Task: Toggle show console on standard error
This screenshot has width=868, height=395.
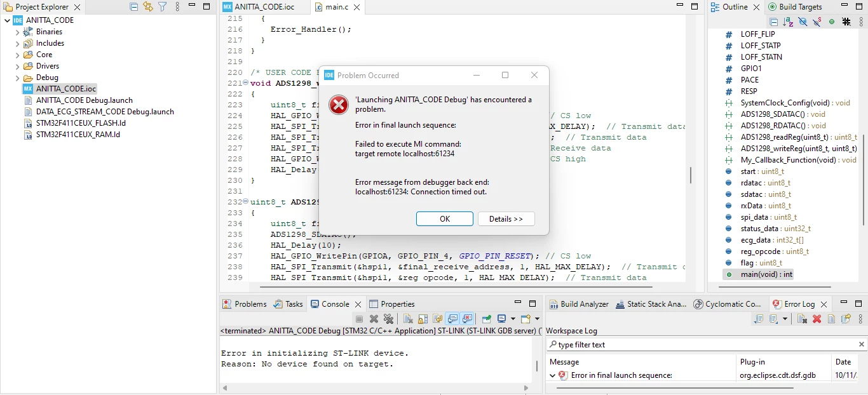Action: click(467, 319)
